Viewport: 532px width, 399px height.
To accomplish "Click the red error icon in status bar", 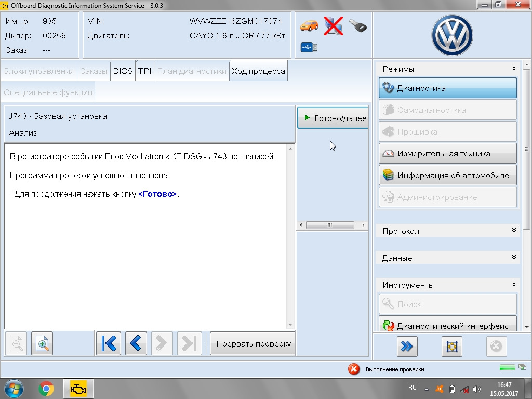I will (x=354, y=369).
